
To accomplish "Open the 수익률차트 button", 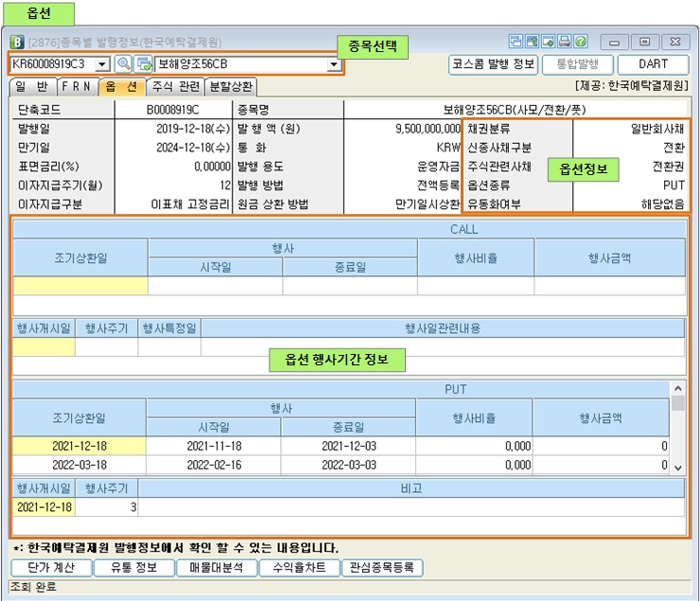I will tap(299, 568).
